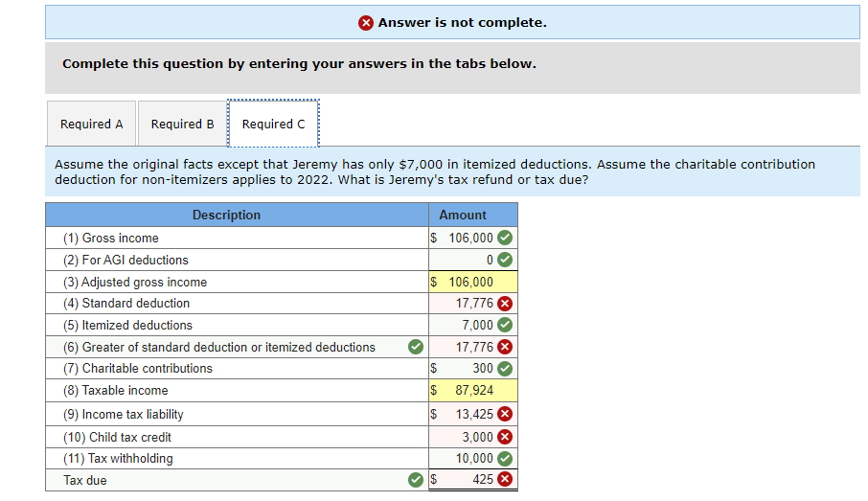Click the green check in the 'Greater of standard deduction' description cell

(x=416, y=347)
